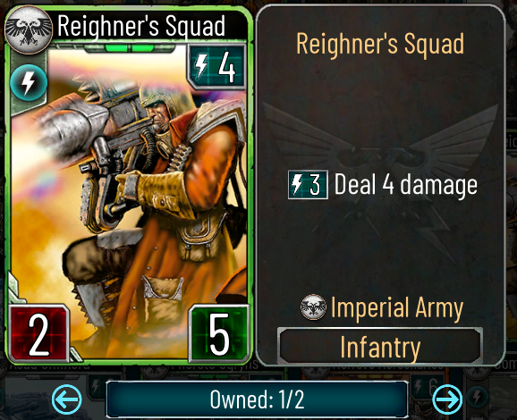This screenshot has width=517, height=420.
Task: Click the card title bar Reighner's Squad
Action: pyautogui.click(x=141, y=26)
